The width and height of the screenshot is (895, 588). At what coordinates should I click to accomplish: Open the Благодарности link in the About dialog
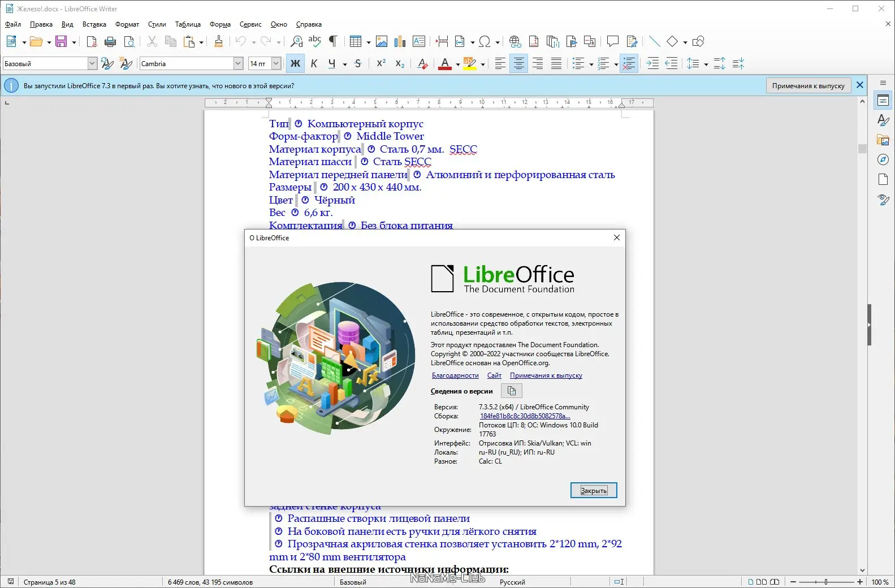tap(455, 375)
